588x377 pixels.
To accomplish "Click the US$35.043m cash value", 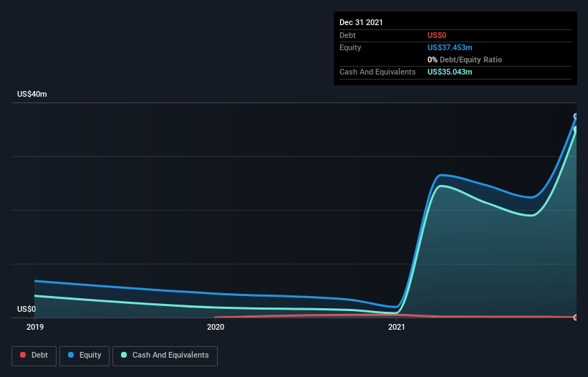I will click(x=450, y=72).
